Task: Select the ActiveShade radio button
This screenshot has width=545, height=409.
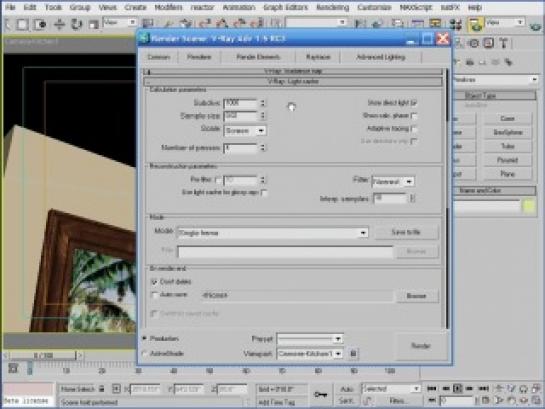Action: pyautogui.click(x=145, y=353)
